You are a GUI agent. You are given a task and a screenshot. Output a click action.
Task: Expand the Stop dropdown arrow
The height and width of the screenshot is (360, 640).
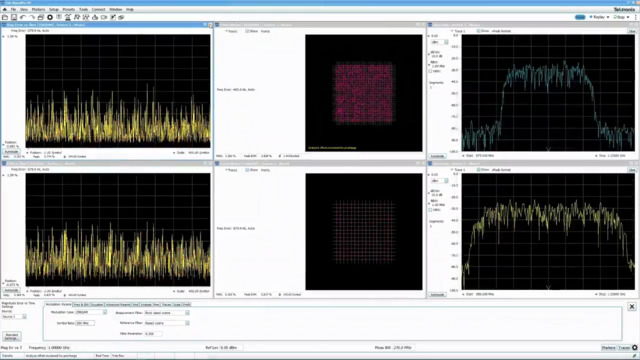(628, 17)
